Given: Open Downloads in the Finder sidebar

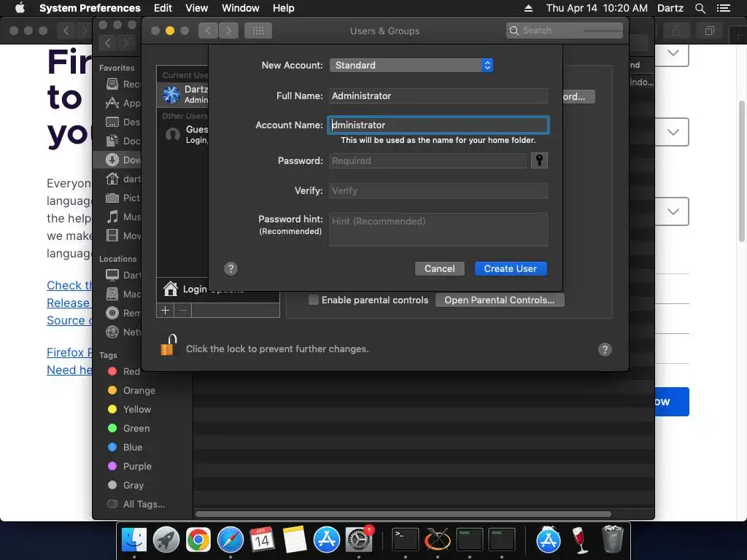Looking at the screenshot, I should point(117,160).
